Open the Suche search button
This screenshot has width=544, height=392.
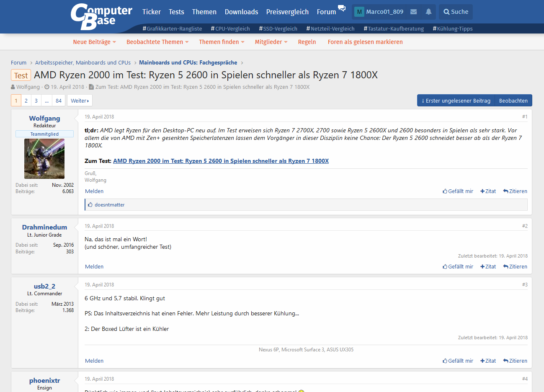pyautogui.click(x=456, y=12)
